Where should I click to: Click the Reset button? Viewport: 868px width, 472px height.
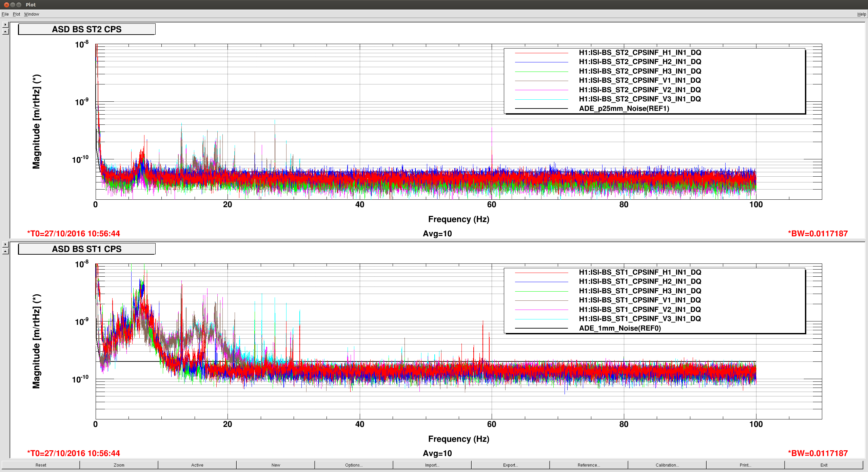point(41,465)
